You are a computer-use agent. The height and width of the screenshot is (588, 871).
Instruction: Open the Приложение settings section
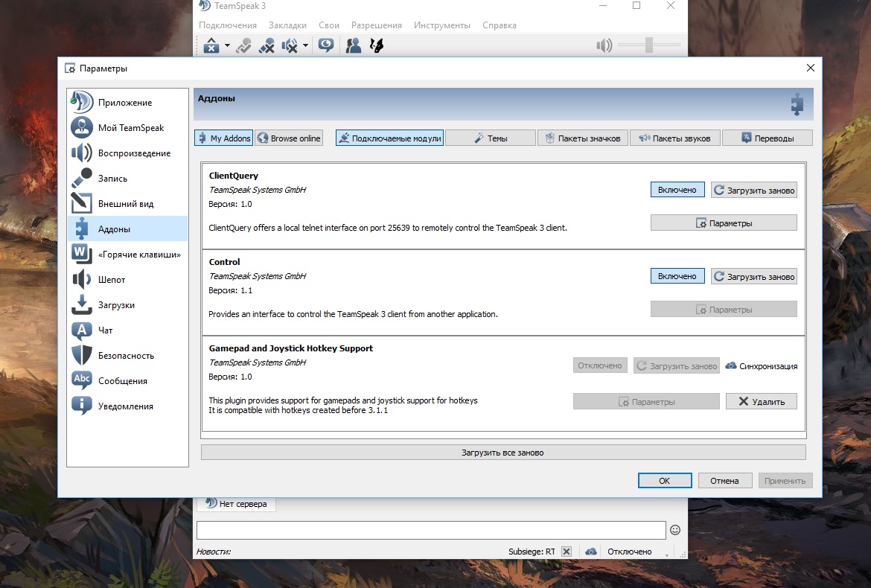[127, 103]
